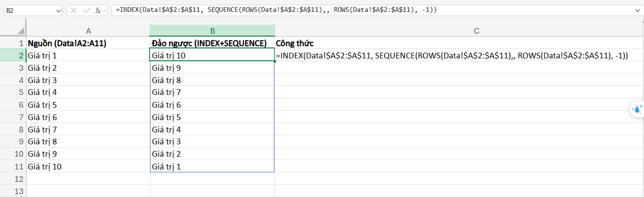Click the formula text in cell C2

point(452,56)
